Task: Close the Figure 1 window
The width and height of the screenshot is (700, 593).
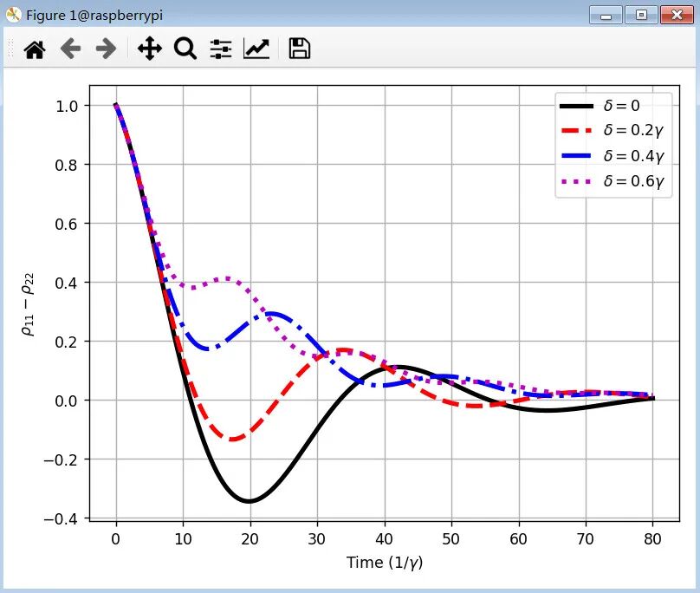Action: pyautogui.click(x=677, y=15)
